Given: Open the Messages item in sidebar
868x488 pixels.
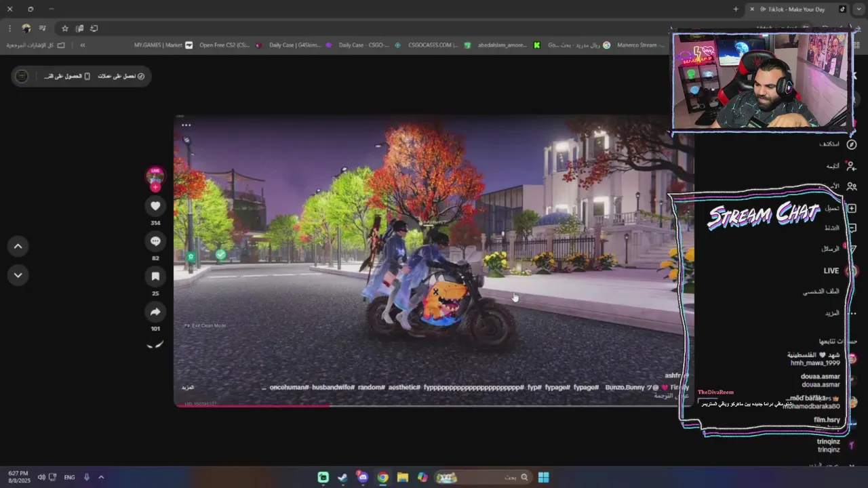Looking at the screenshot, I should click(x=831, y=249).
